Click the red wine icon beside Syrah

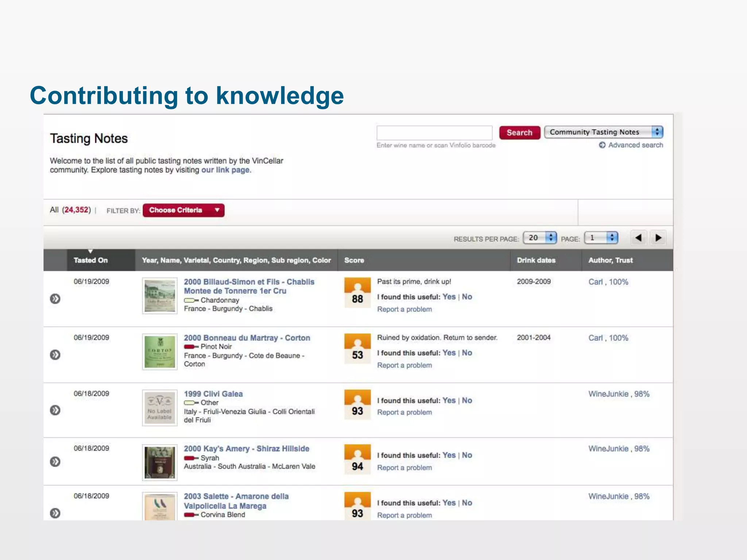point(191,458)
